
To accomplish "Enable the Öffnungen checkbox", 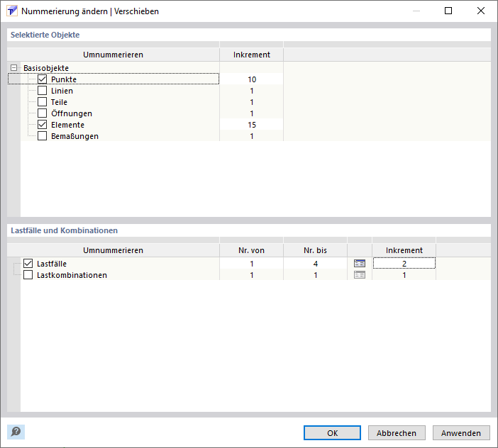I will (x=43, y=113).
